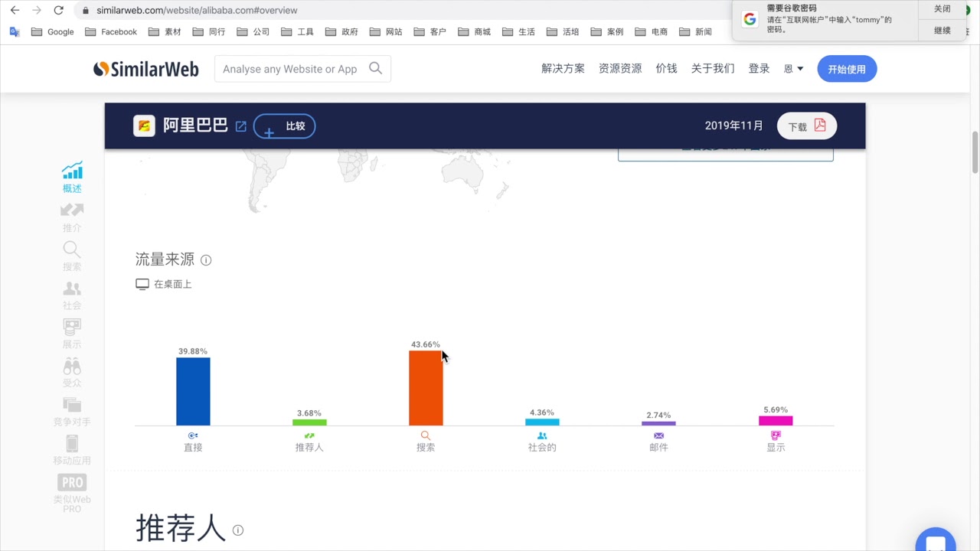The height and width of the screenshot is (551, 980).
Task: Click the info icon beside 推荐人 heading
Action: pos(238,530)
